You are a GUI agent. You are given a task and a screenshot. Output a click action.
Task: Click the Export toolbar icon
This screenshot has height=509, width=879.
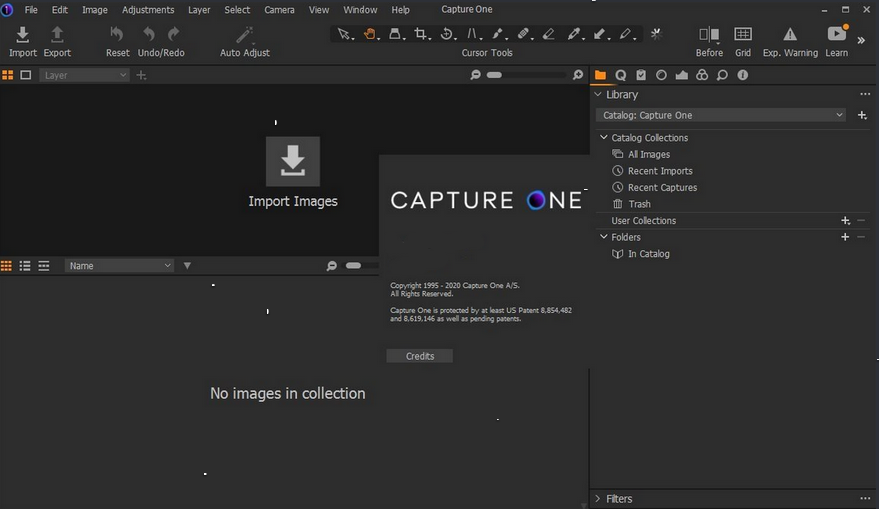pyautogui.click(x=57, y=35)
